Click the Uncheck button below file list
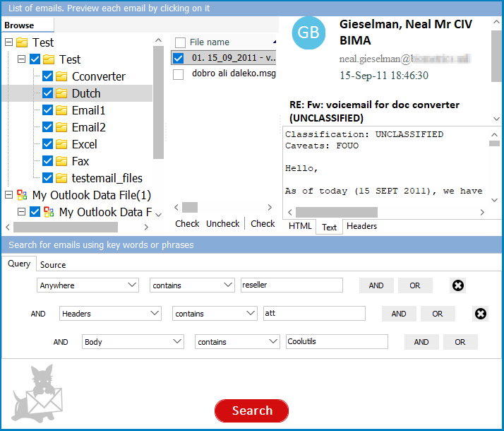Viewport: 504px width, 431px height. pyautogui.click(x=222, y=224)
